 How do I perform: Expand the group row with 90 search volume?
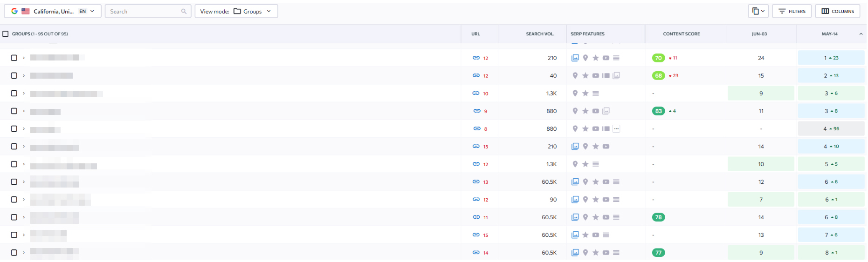point(24,200)
